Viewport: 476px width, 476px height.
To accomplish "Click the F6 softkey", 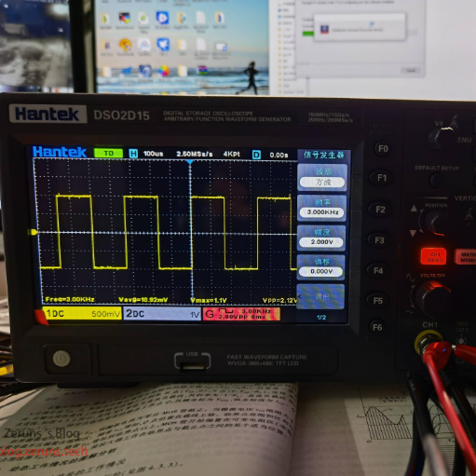I will pos(377,327).
